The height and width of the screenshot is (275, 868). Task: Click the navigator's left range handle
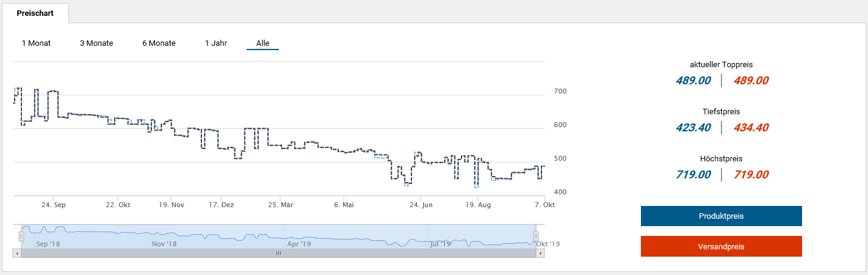coord(21,236)
